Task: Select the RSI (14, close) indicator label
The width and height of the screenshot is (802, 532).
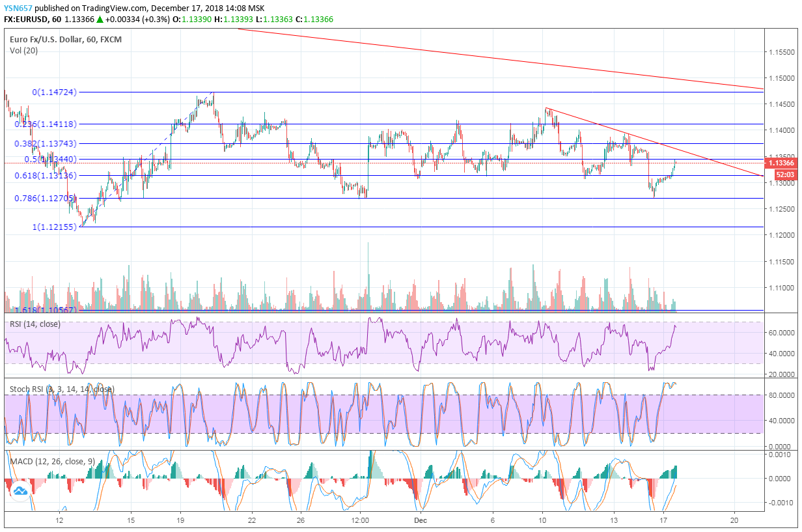Action: 36,324
